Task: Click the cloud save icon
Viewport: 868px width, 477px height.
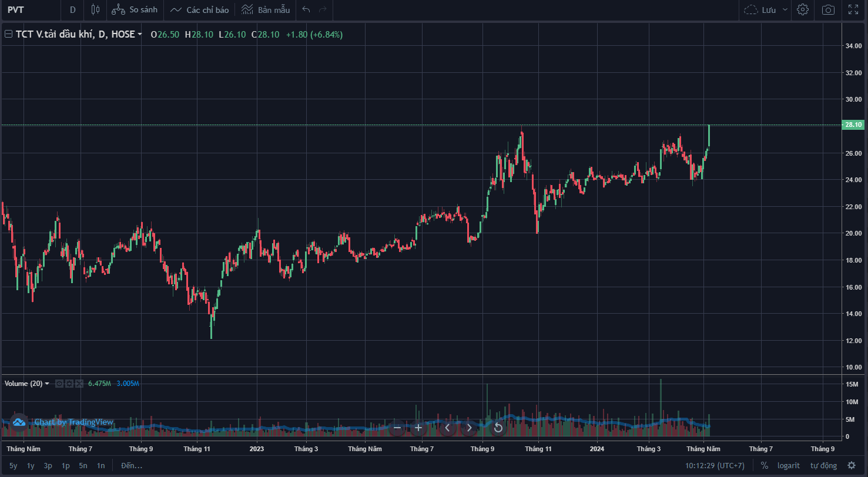Action: click(751, 10)
